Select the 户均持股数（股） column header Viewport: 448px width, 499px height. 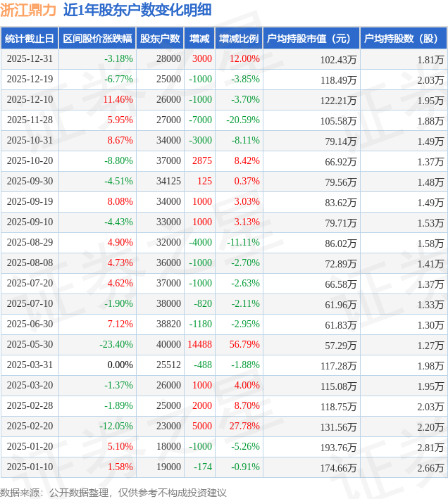point(403,39)
